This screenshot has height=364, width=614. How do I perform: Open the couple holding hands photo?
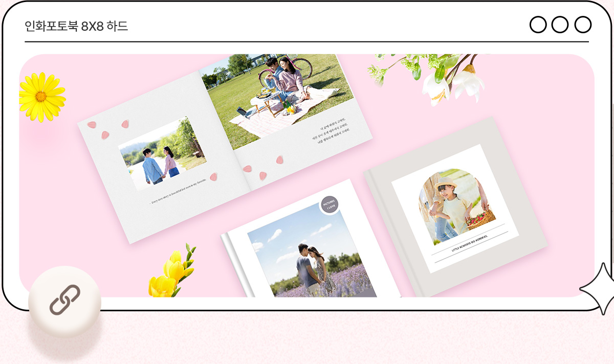click(x=162, y=152)
